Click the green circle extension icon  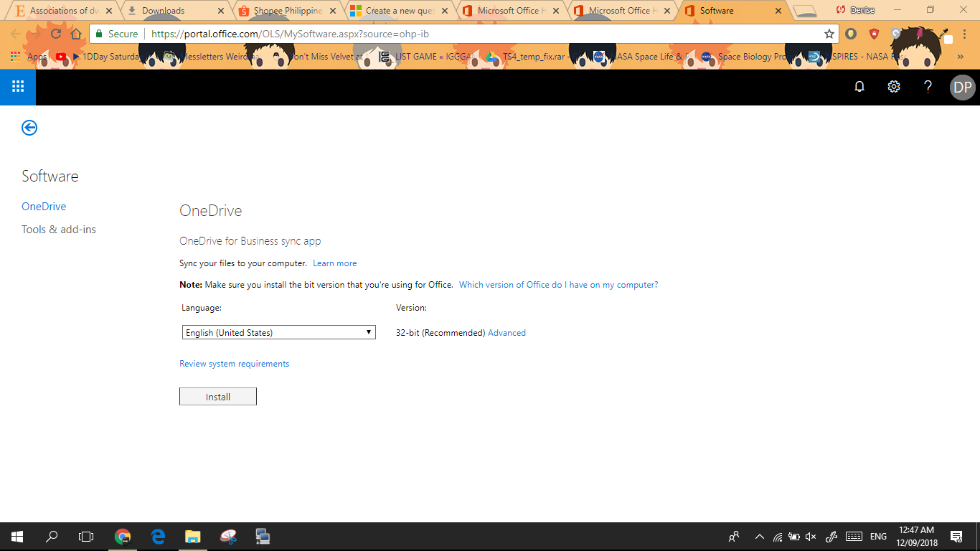tap(851, 34)
